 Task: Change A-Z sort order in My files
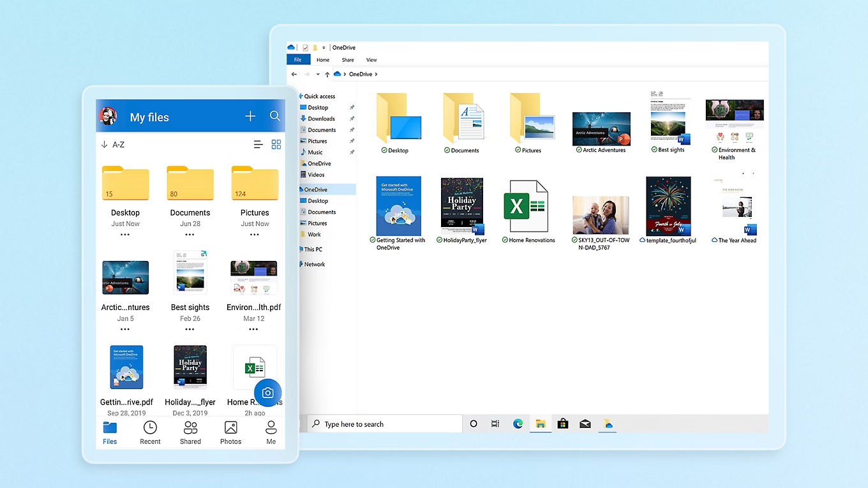click(x=112, y=144)
